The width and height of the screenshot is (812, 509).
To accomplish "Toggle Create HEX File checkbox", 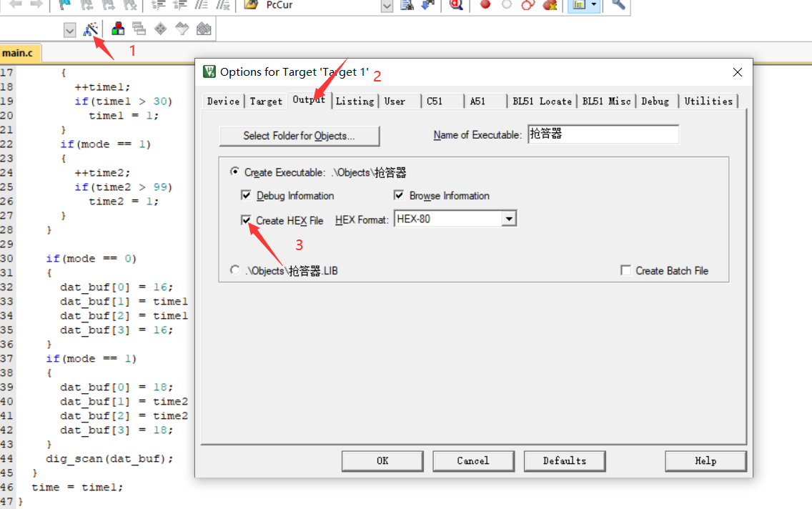I will pos(246,220).
